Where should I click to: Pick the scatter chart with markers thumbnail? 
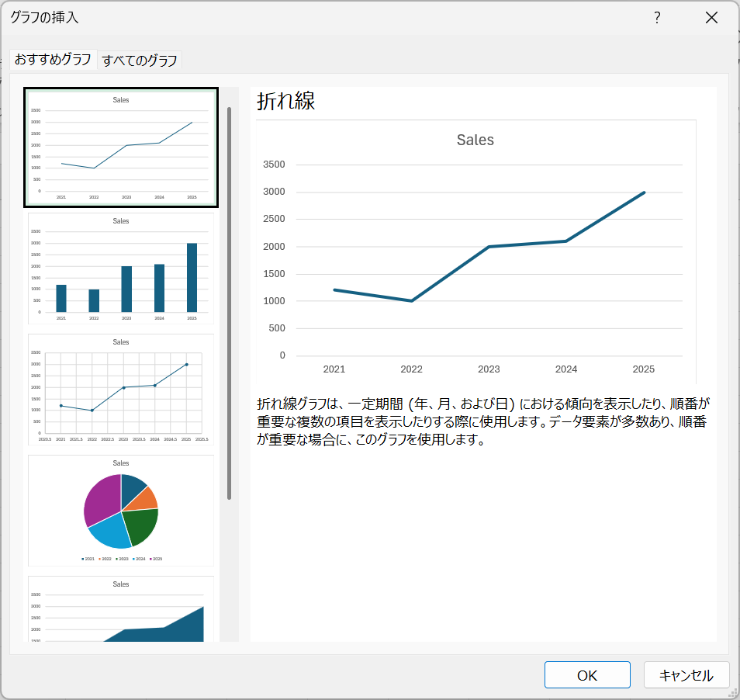(x=121, y=390)
